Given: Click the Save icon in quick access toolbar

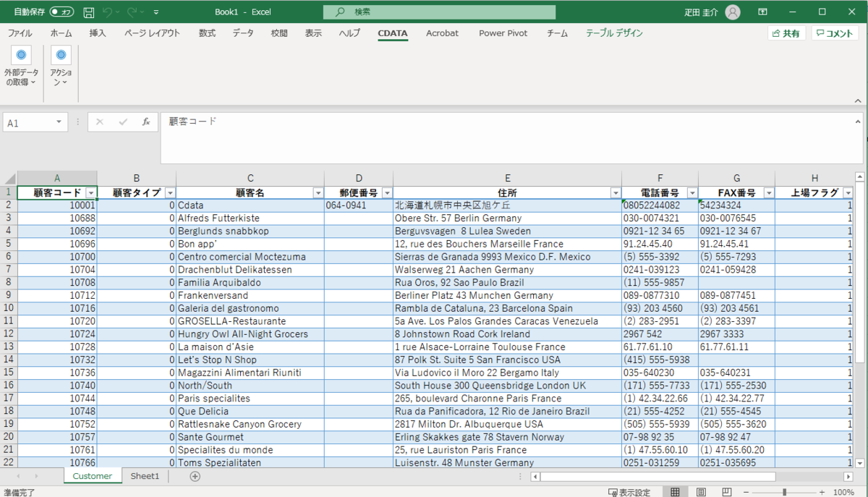Looking at the screenshot, I should 88,11.
